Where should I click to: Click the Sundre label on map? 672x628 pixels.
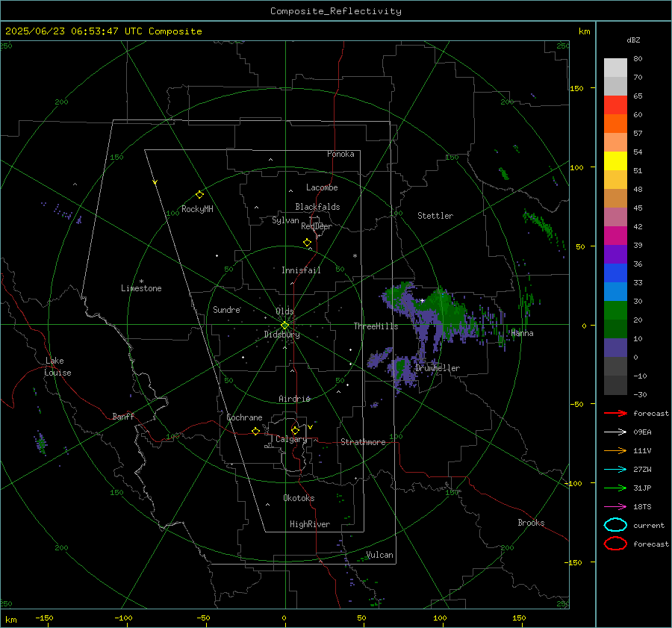pyautogui.click(x=226, y=309)
